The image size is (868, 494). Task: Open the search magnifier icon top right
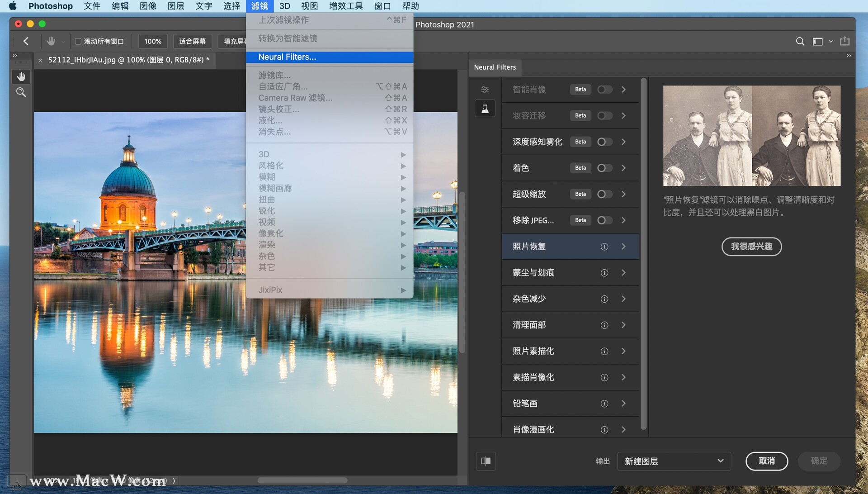click(800, 41)
